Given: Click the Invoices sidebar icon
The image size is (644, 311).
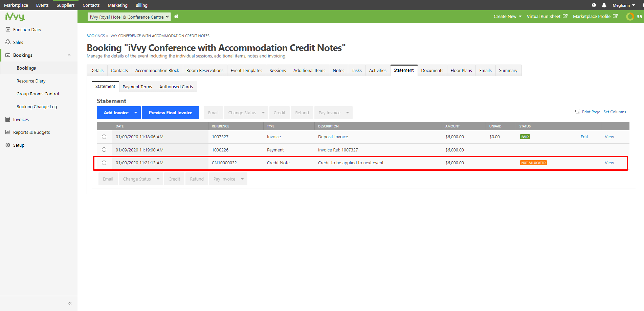Looking at the screenshot, I should [8, 119].
